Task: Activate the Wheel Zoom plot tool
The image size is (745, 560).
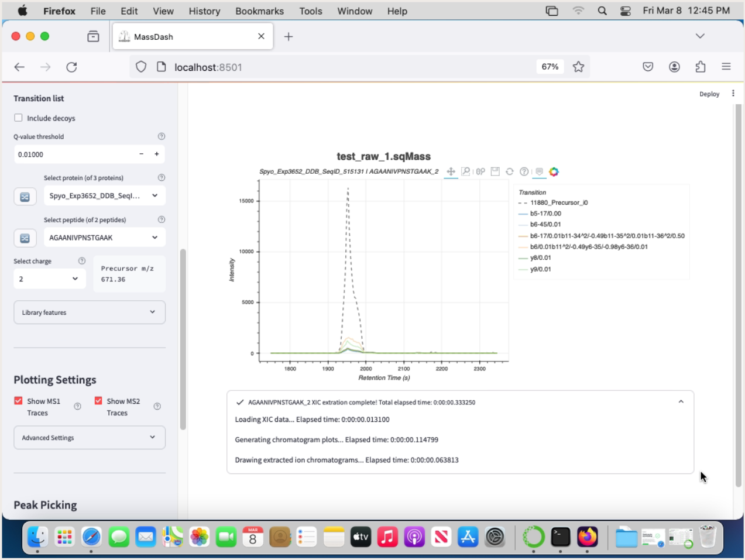Action: (x=480, y=171)
